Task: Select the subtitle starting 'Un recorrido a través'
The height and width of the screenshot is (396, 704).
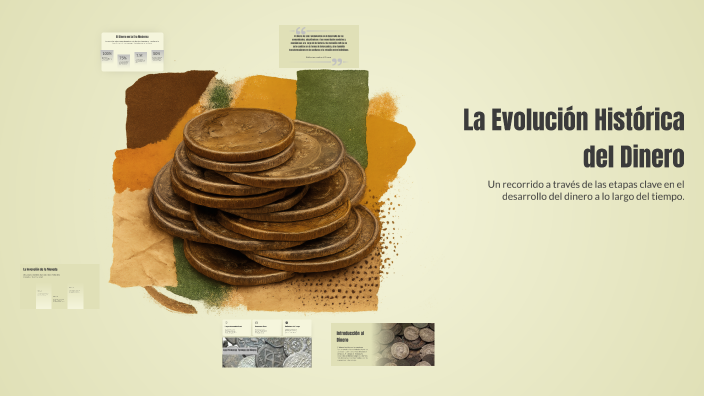Action: [x=586, y=190]
